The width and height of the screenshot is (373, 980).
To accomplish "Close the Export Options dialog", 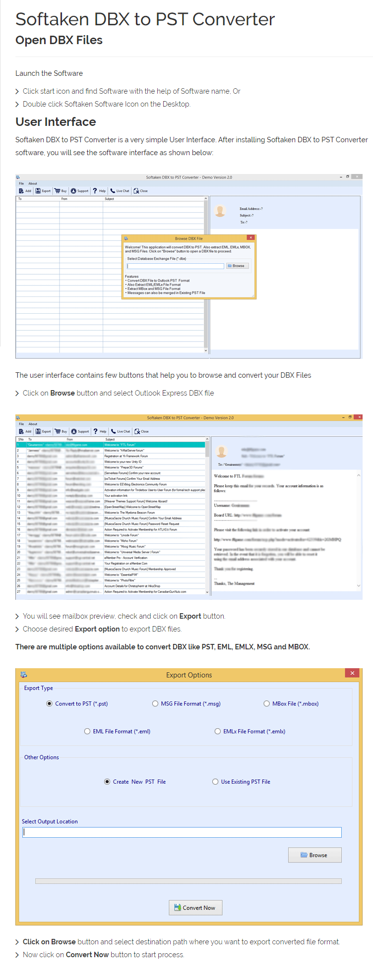I will [x=352, y=673].
